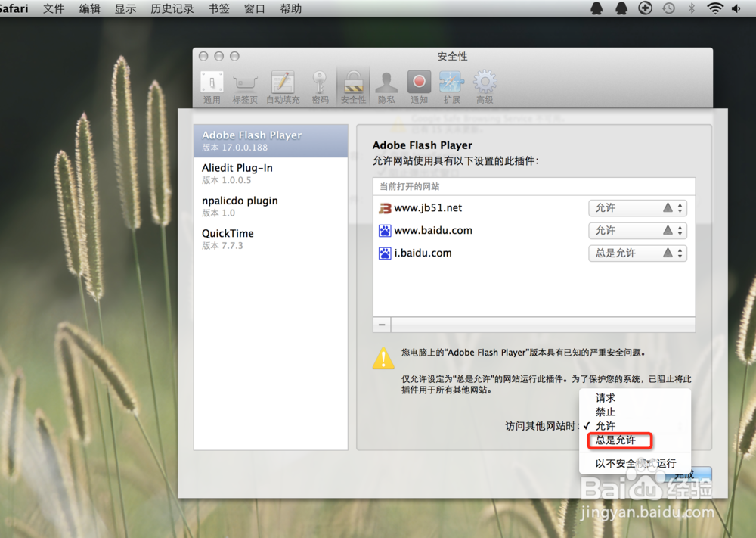Screen dimensions: 756x538
Task: Select the 密码 pane icon
Action: 321,85
